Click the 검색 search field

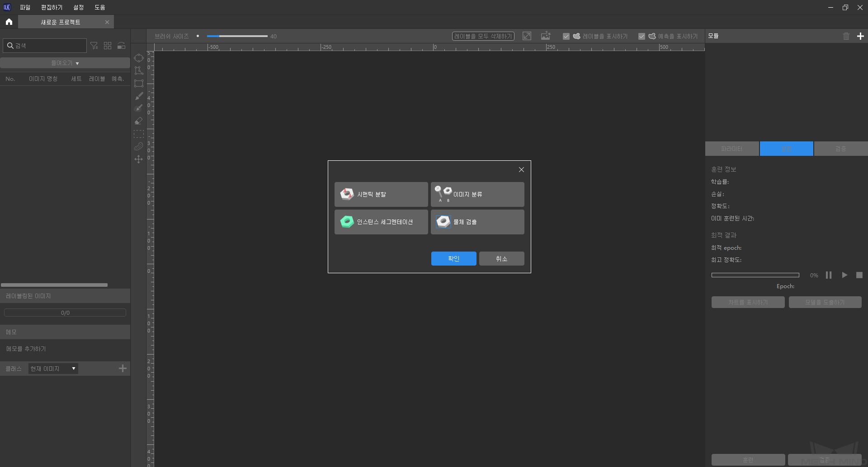45,46
